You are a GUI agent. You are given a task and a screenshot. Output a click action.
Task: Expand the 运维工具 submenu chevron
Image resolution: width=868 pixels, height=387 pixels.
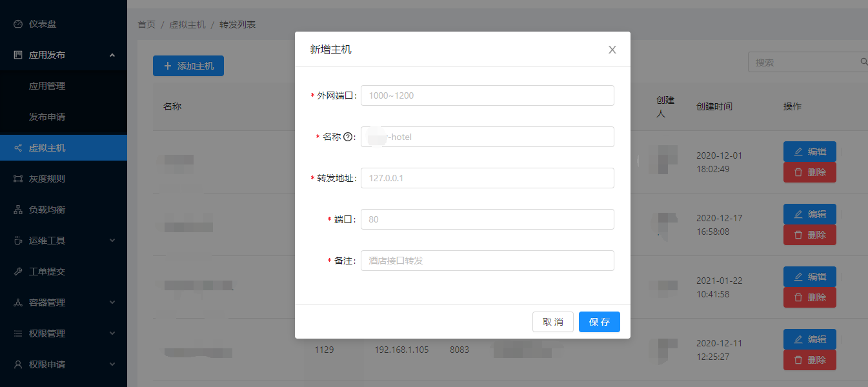112,241
